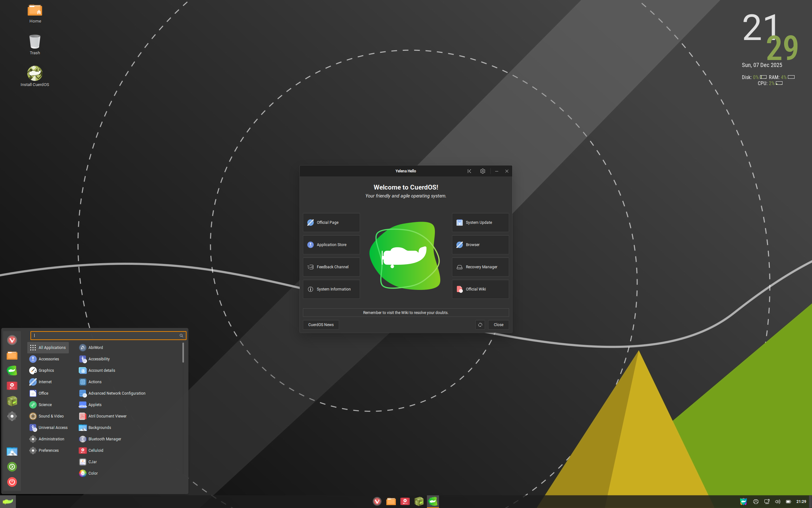
Task: Open system settings gear in menu sidebar
Action: (x=12, y=416)
